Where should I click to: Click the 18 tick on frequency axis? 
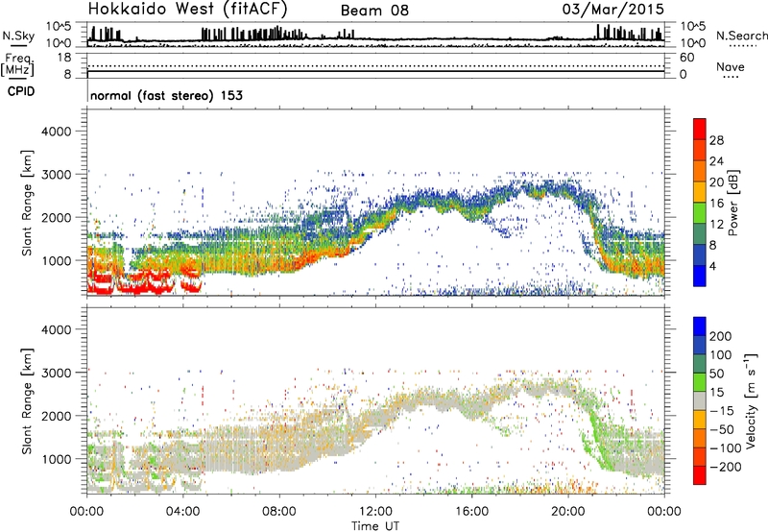click(64, 58)
